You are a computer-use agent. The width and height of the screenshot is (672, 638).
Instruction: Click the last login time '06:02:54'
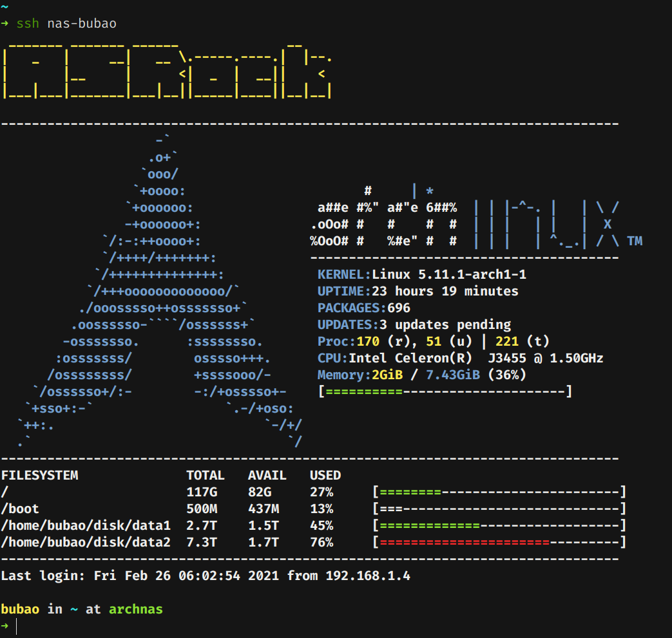(209, 576)
